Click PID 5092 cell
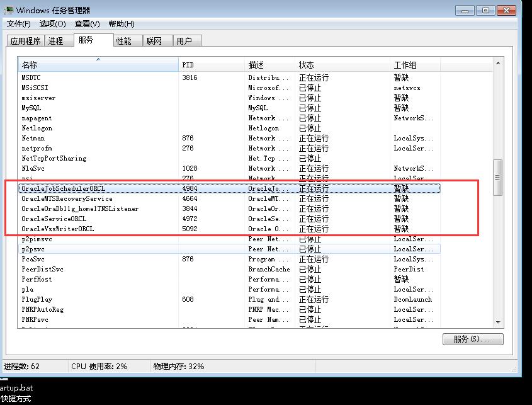 click(190, 229)
